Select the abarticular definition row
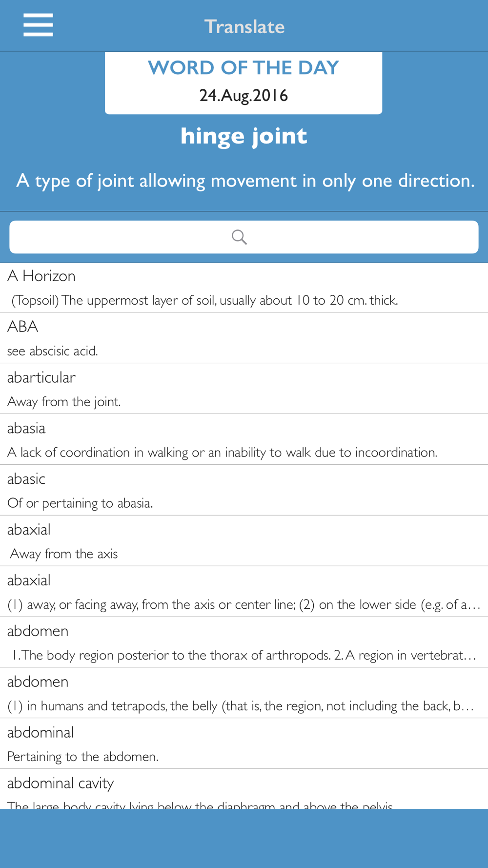 tap(244, 389)
